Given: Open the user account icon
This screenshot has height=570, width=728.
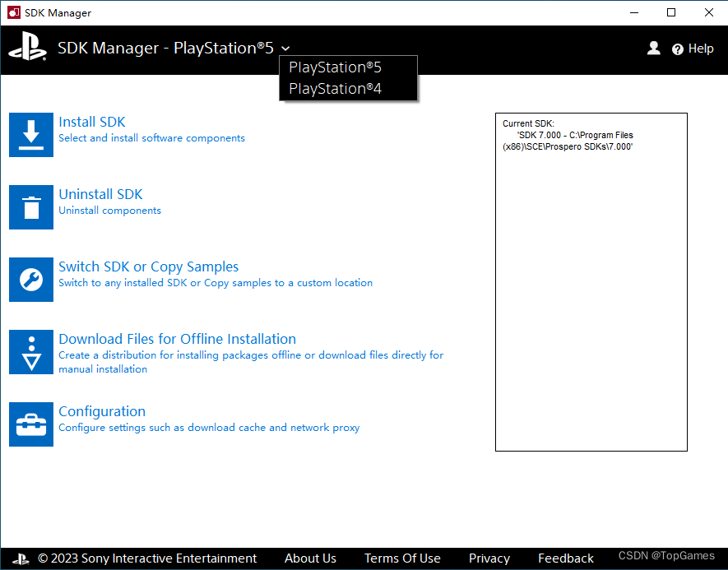Looking at the screenshot, I should (x=654, y=48).
